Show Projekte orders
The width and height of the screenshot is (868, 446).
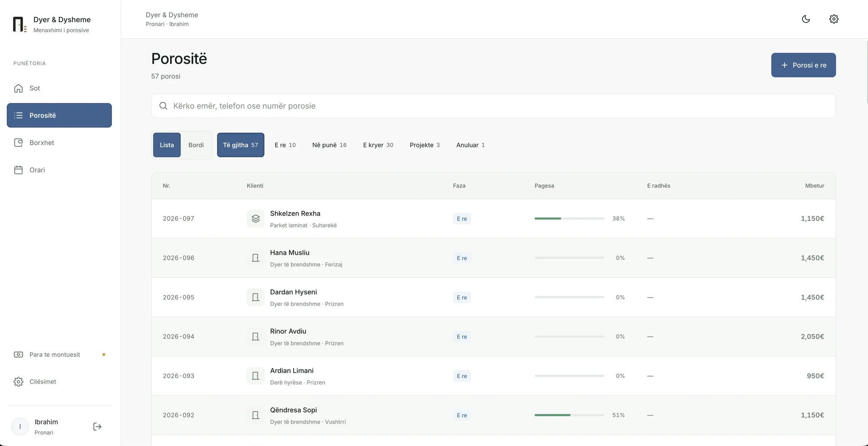coord(424,145)
